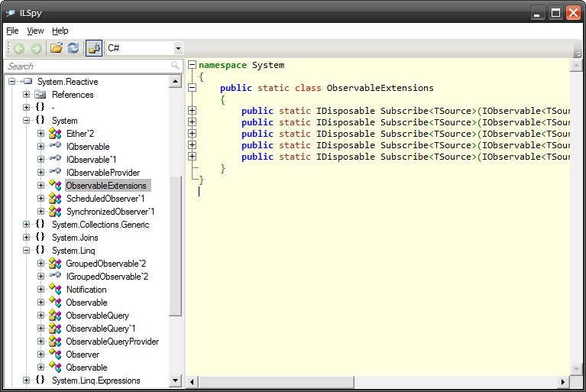Expand the first Subscribe method fold
Screen dimensions: 586x392
click(x=192, y=111)
